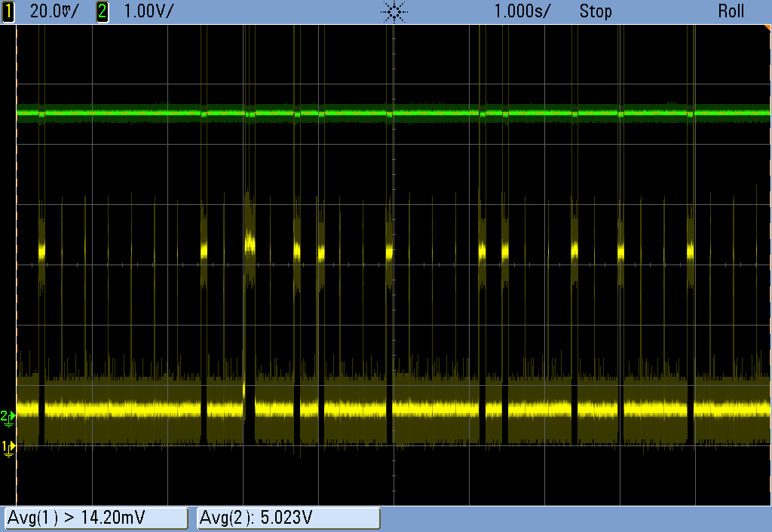The width and height of the screenshot is (772, 532).
Task: Select the channel 1 ground reference marker
Action: tap(7, 446)
